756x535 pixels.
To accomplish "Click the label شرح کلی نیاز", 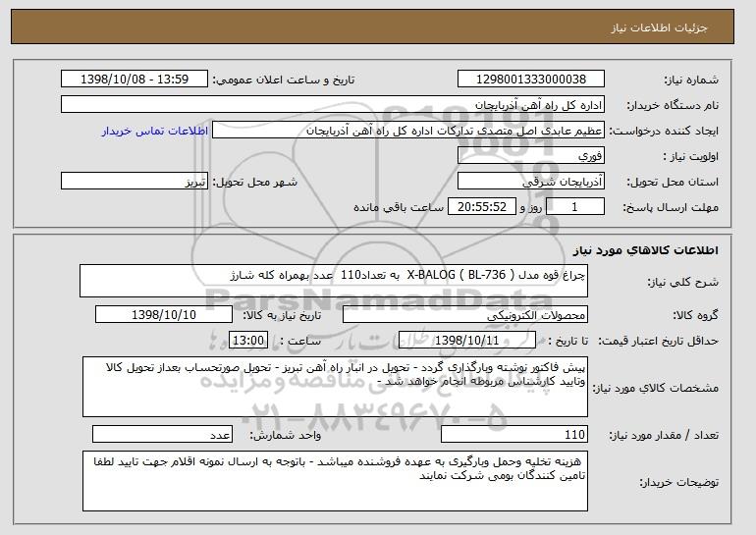I will 683,283.
